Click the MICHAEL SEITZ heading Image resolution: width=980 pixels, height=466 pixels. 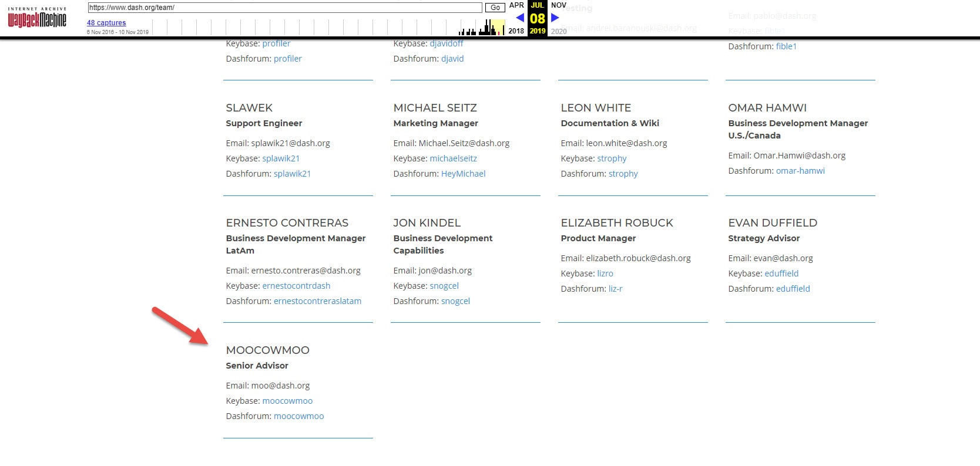[x=435, y=108]
